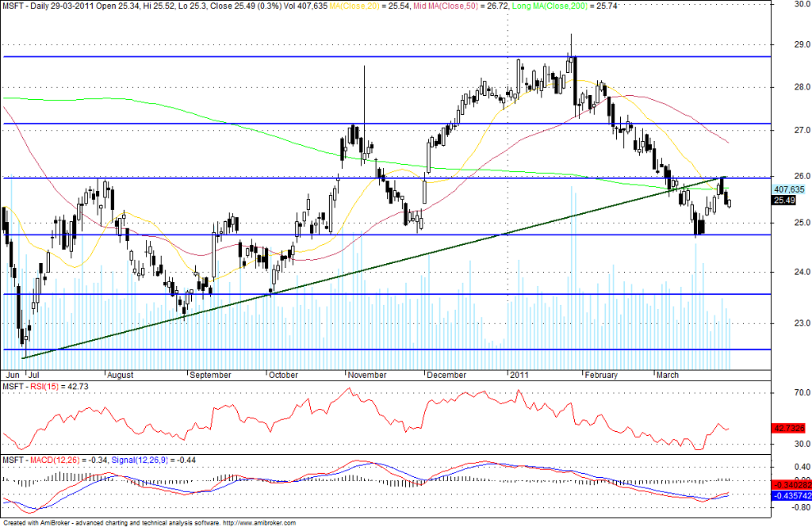Click the 2011 label on time axis
The image size is (812, 527).
point(519,375)
